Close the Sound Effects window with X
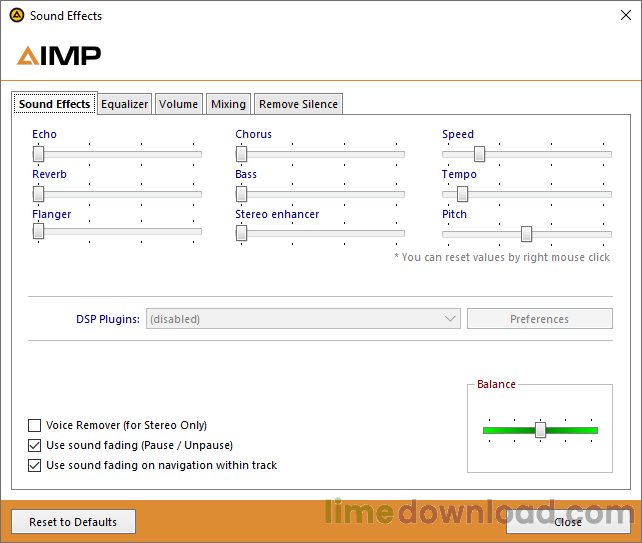 (x=626, y=16)
